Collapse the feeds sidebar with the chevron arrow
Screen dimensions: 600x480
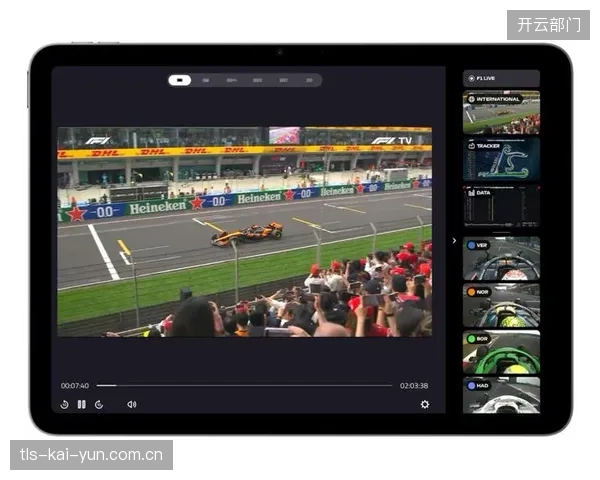[454, 240]
